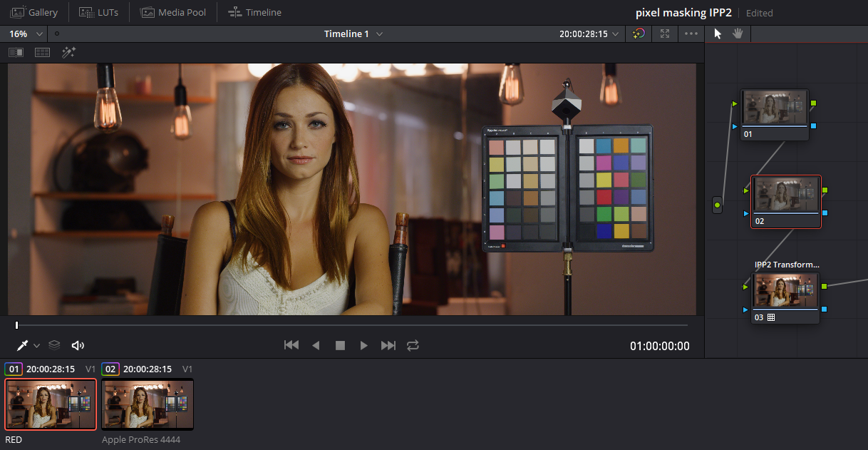Toggle the image wipe icon
This screenshot has height=450, width=868.
click(x=16, y=52)
